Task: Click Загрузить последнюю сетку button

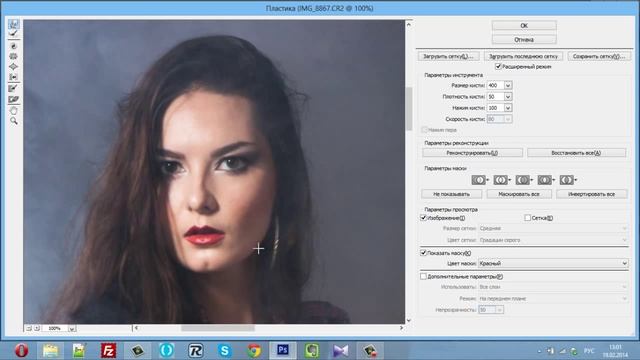Action: coord(523,56)
